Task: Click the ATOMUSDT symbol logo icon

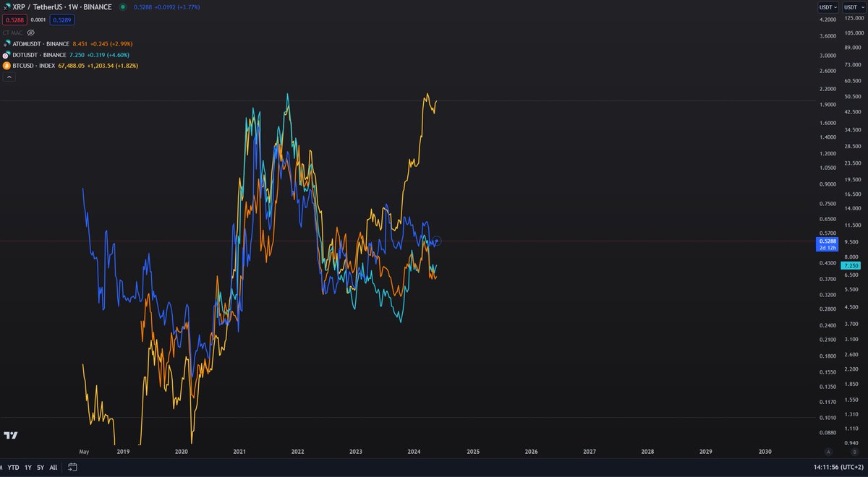Action: click(7, 43)
